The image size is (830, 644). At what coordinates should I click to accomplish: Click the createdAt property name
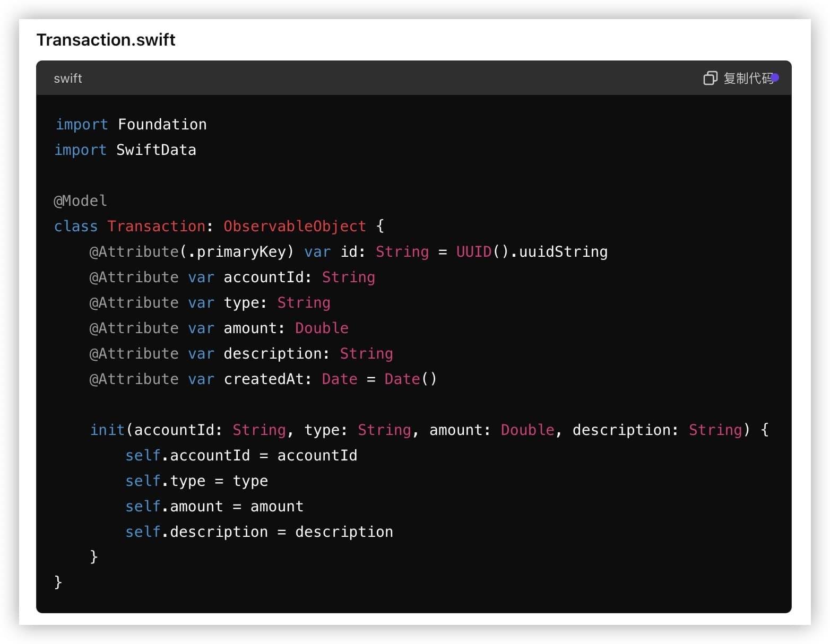tap(263, 379)
